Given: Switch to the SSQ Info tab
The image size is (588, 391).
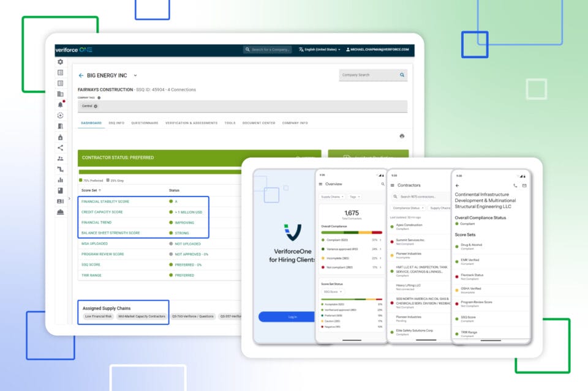Looking at the screenshot, I should (x=116, y=123).
